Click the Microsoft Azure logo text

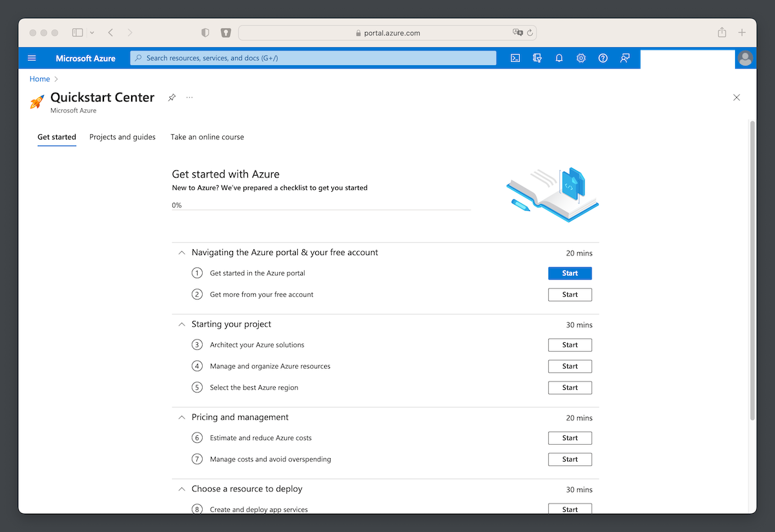[85, 58]
